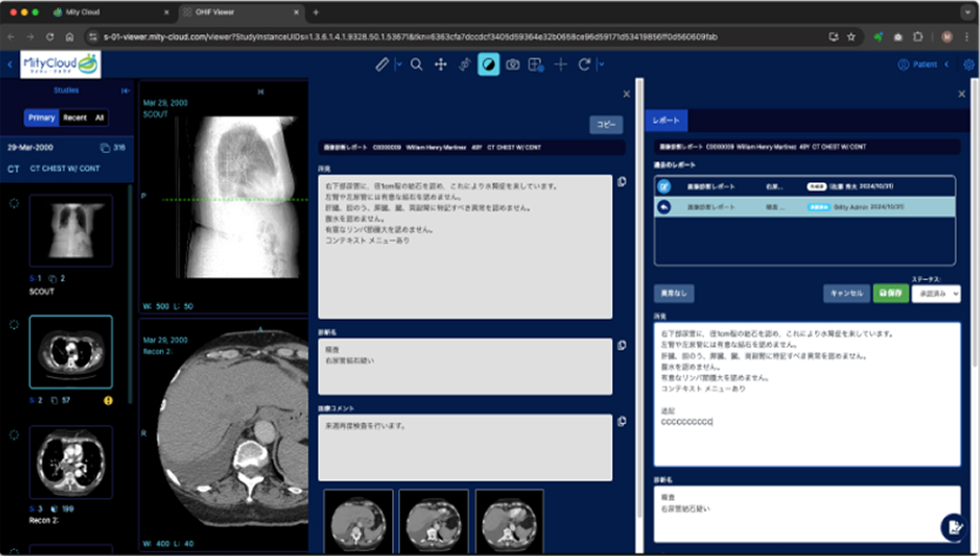Expand more tools dropdown after reset

[x=601, y=65]
